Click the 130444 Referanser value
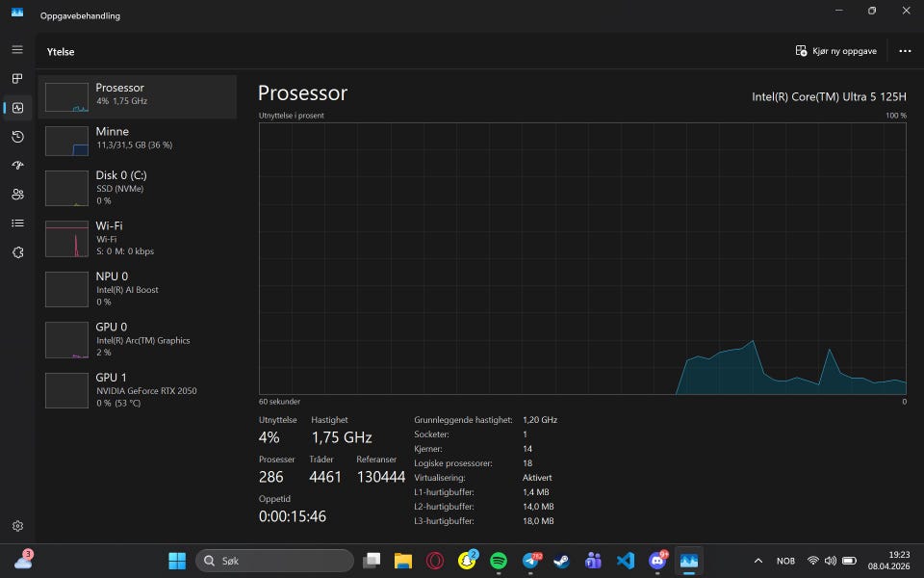The width and height of the screenshot is (924, 578). [x=381, y=477]
